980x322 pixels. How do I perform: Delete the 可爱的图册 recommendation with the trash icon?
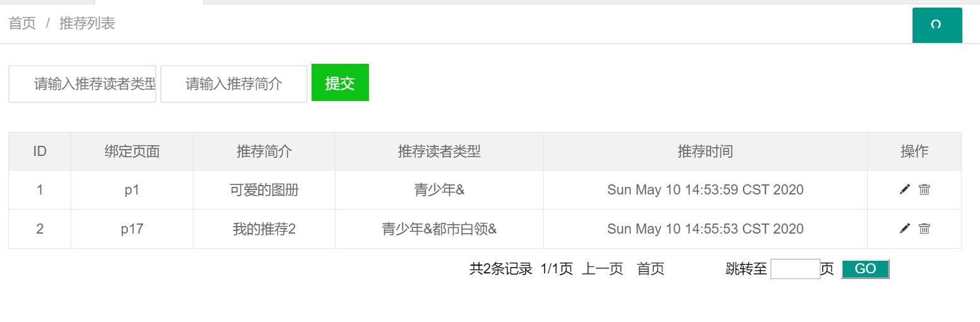click(925, 189)
